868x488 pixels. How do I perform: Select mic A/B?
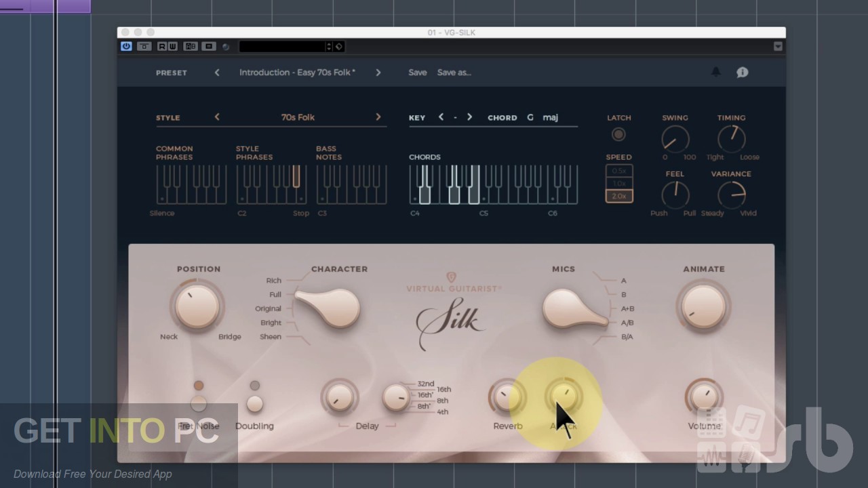click(x=627, y=323)
